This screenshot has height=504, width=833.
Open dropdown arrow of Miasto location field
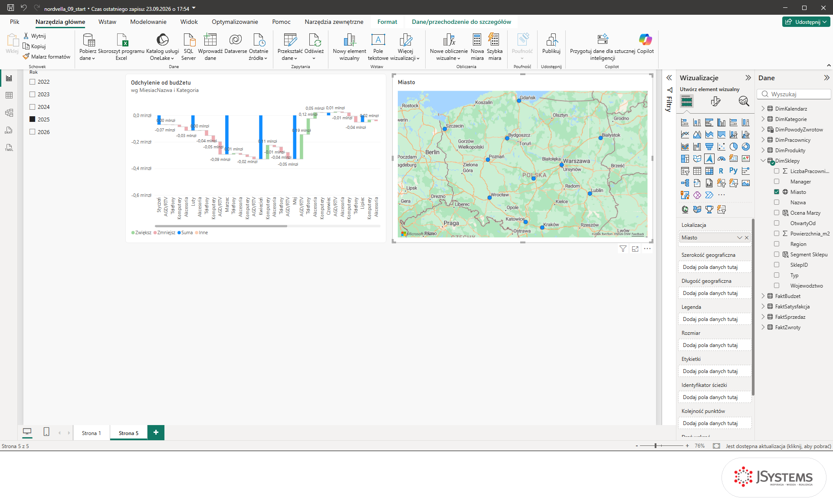pos(740,238)
